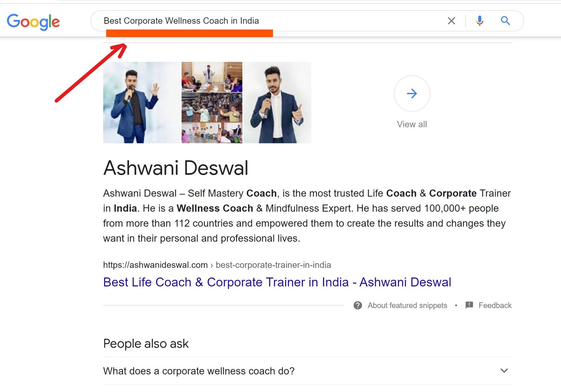The width and height of the screenshot is (561, 392).
Task: Click the Feedback text link
Action: click(495, 305)
